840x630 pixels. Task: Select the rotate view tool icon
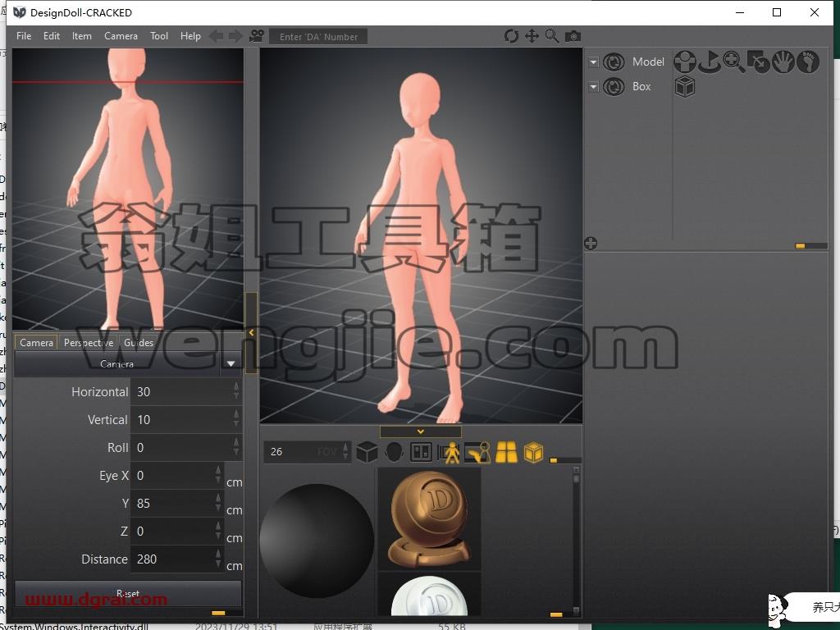point(511,36)
